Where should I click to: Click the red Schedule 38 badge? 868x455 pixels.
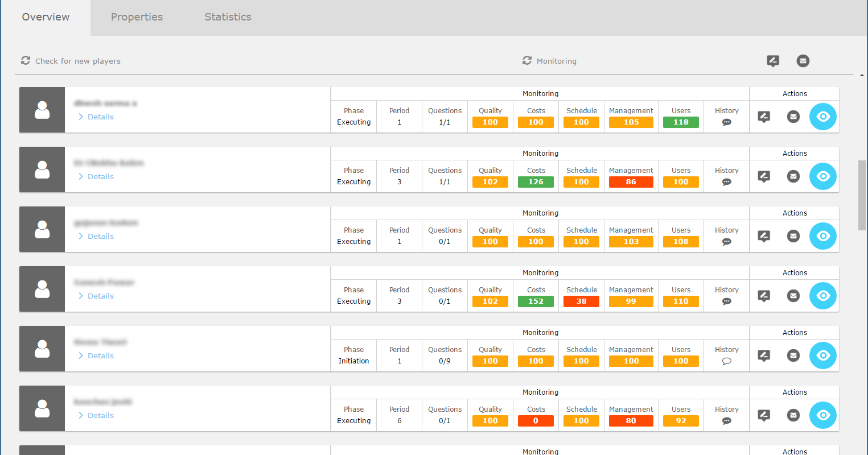(x=581, y=301)
